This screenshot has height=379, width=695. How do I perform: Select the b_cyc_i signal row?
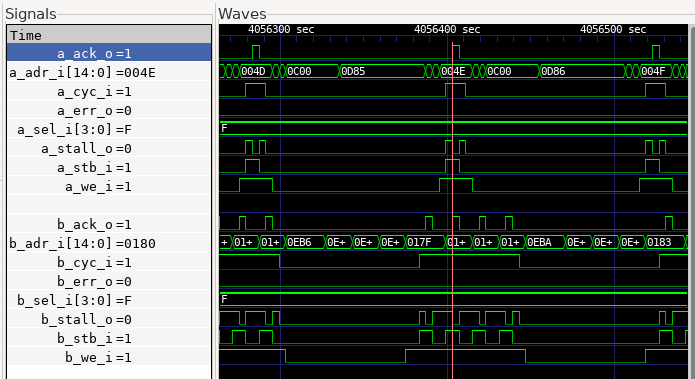[109, 262]
